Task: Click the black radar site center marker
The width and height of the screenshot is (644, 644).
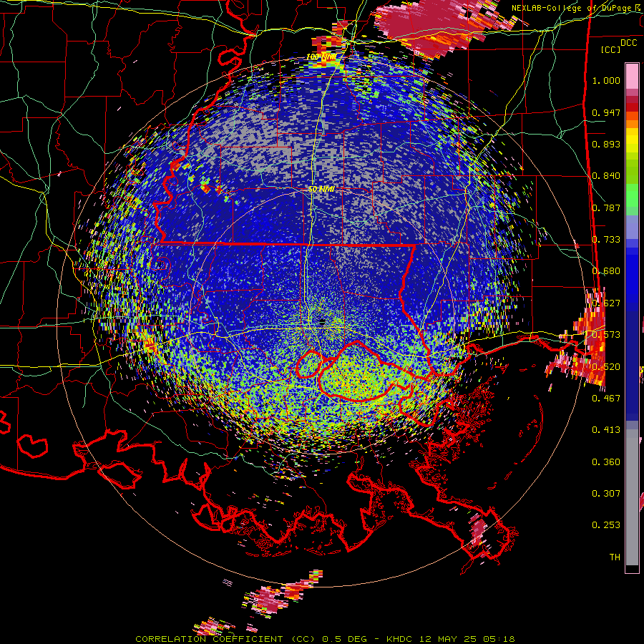Action: coord(323,323)
